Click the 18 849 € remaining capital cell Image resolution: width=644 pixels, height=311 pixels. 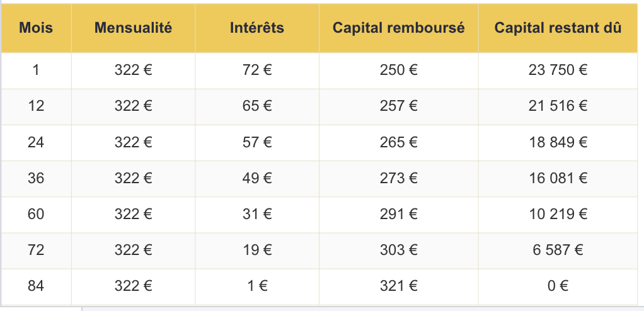point(558,143)
